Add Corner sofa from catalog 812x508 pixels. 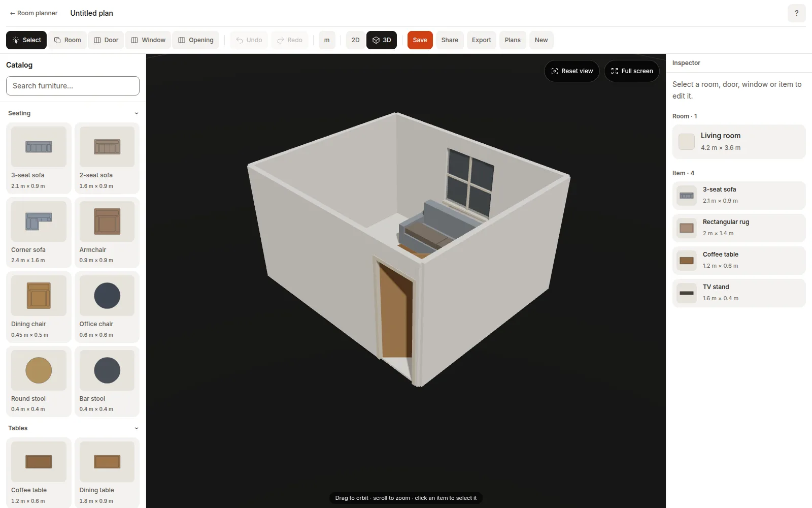pos(39,232)
